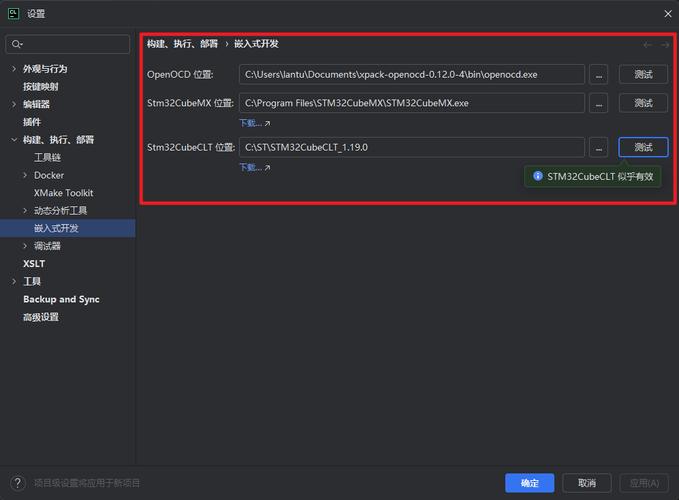Expand the 工具 tree node
Viewport: 679px width, 500px height.
14,282
